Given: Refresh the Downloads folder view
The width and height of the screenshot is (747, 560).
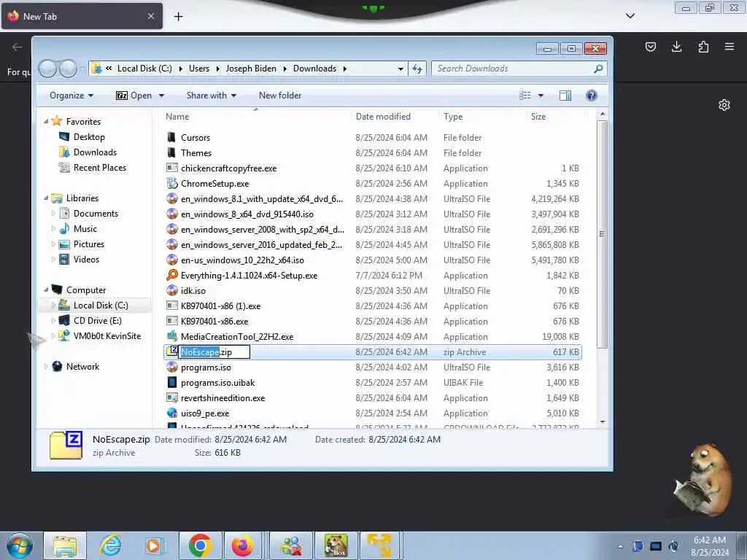Looking at the screenshot, I should 417,69.
